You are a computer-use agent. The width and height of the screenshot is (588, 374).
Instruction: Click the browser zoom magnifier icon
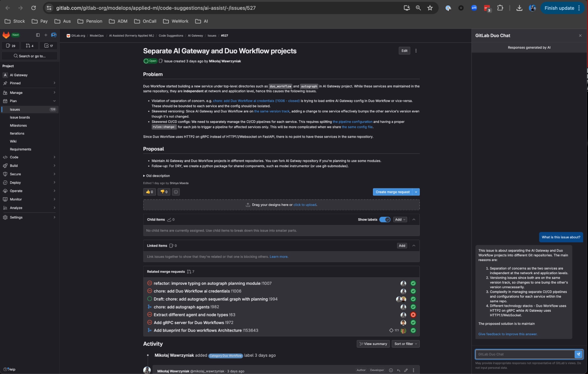point(418,8)
